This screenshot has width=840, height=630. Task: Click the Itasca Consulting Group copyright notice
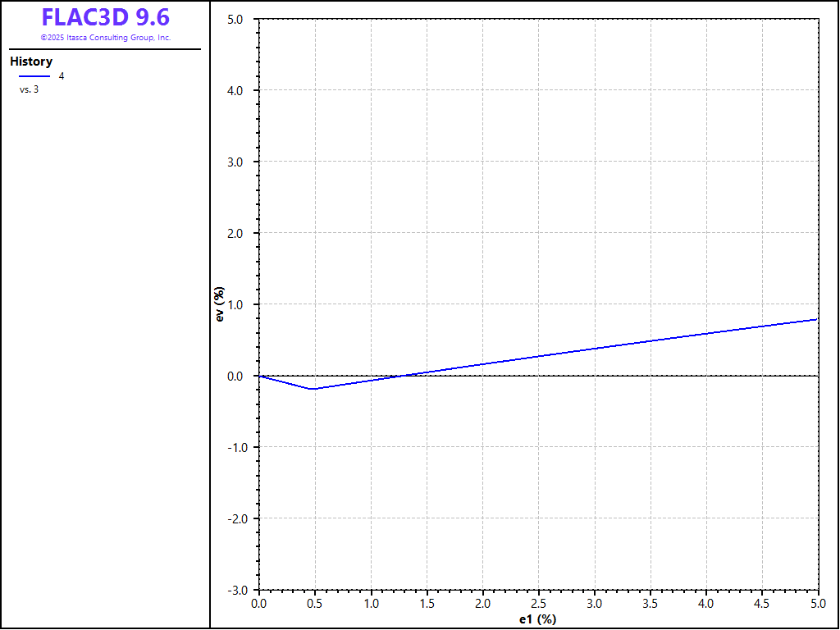click(105, 38)
